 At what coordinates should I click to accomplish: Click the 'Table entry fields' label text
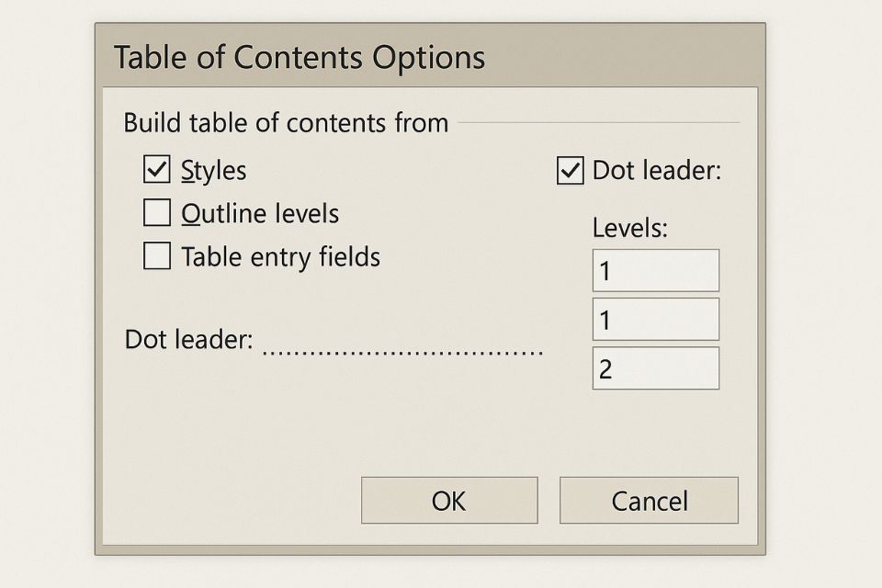tap(280, 257)
